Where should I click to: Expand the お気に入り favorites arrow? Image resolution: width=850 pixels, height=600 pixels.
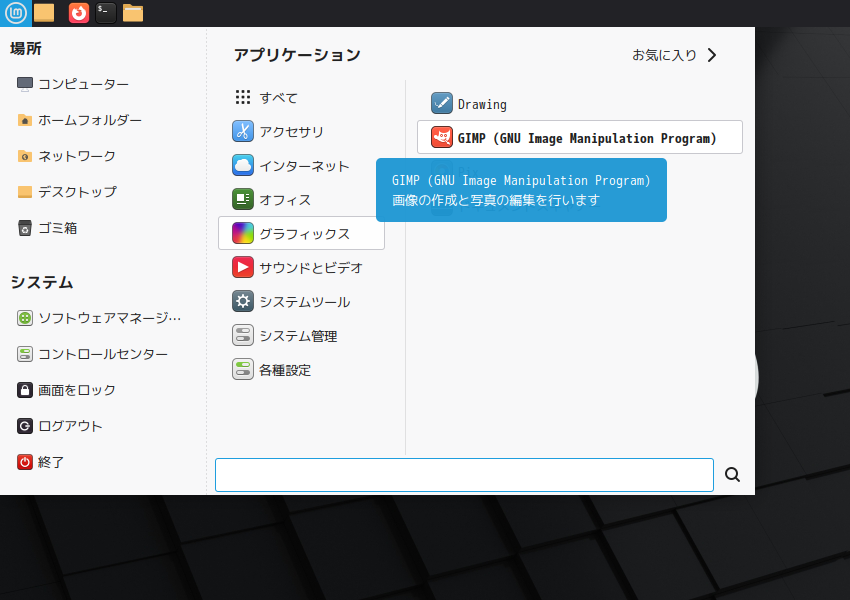click(712, 55)
